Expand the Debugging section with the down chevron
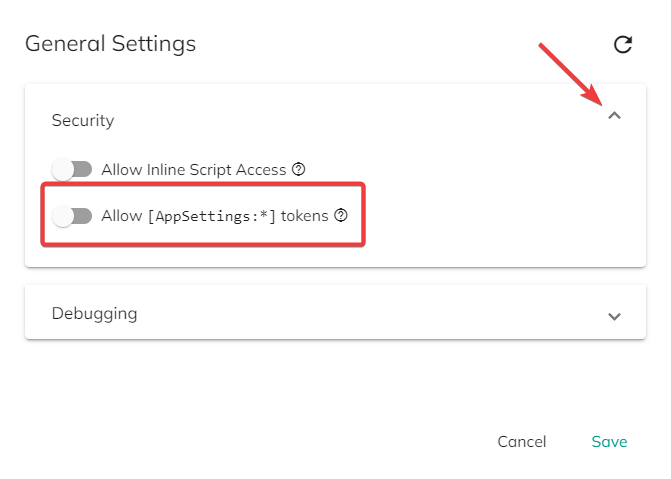 615,316
